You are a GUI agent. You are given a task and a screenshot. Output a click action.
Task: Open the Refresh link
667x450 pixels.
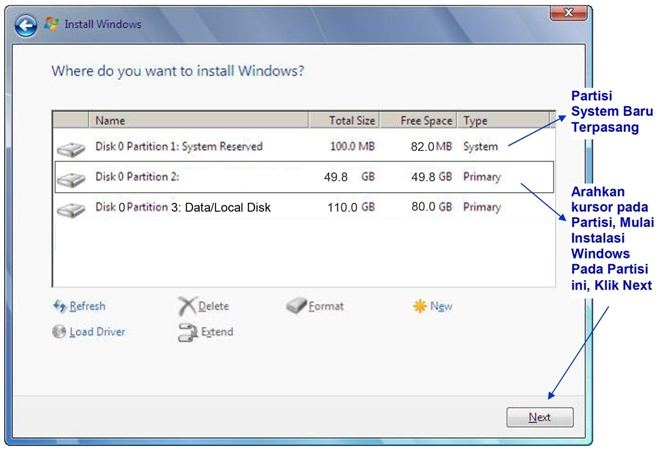click(87, 306)
